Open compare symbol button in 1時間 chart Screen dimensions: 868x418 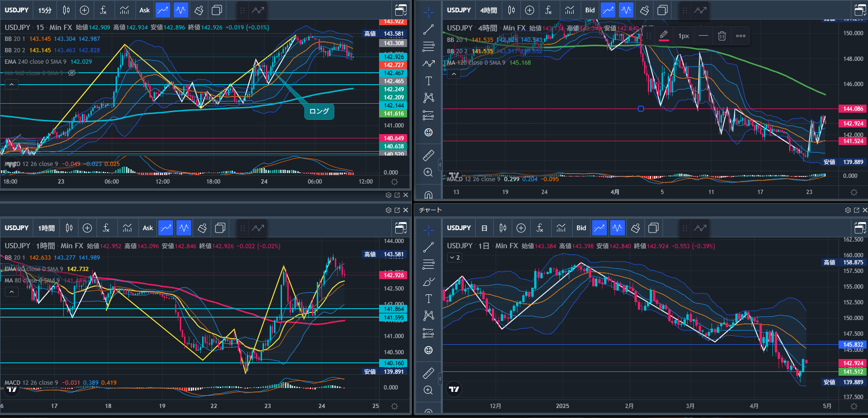point(87,228)
